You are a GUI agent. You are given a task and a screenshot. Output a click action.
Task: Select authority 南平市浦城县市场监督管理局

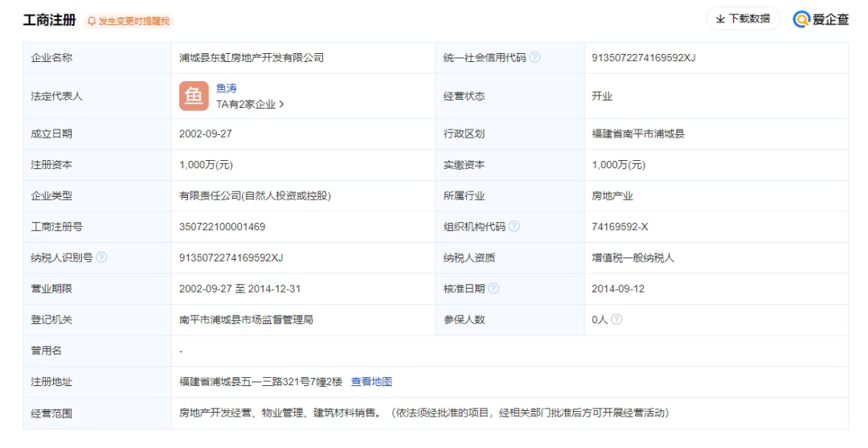point(246,319)
